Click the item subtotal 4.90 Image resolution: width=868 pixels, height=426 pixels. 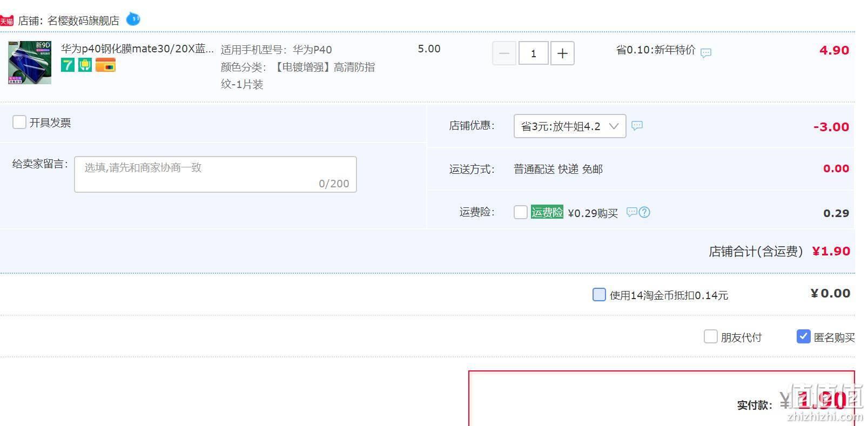coord(834,50)
